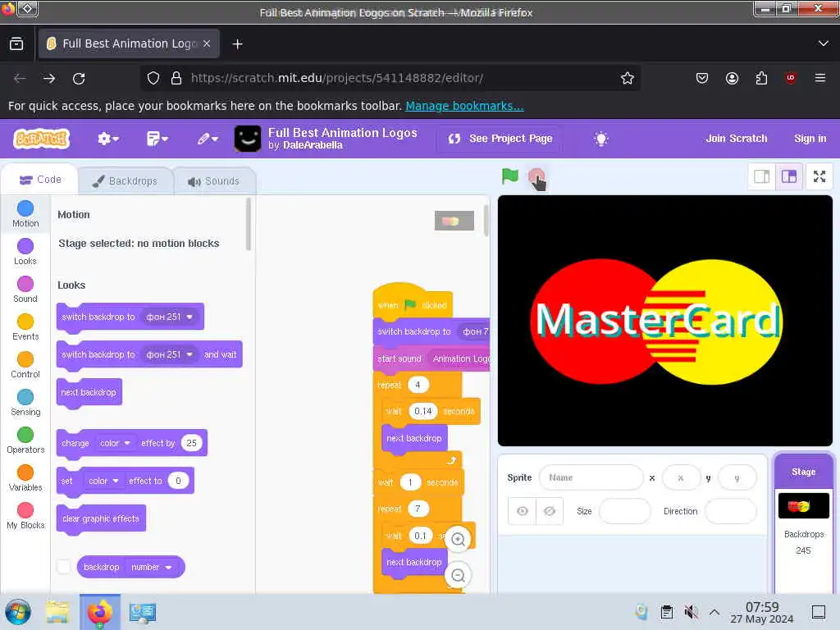
Task: Hide sprite with crossed eye icon
Action: pyautogui.click(x=549, y=511)
